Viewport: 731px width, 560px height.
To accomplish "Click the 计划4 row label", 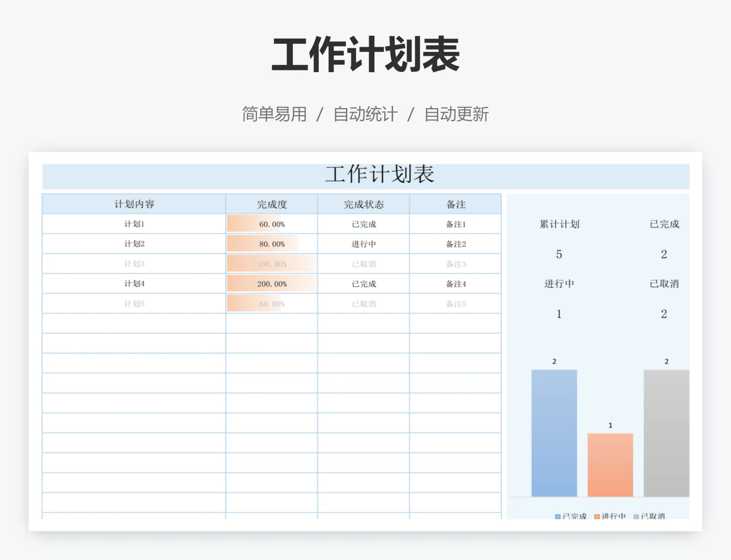I will click(x=134, y=284).
